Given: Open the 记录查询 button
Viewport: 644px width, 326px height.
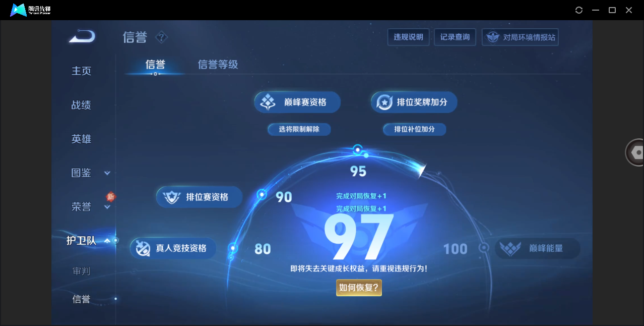Looking at the screenshot, I should [x=455, y=37].
